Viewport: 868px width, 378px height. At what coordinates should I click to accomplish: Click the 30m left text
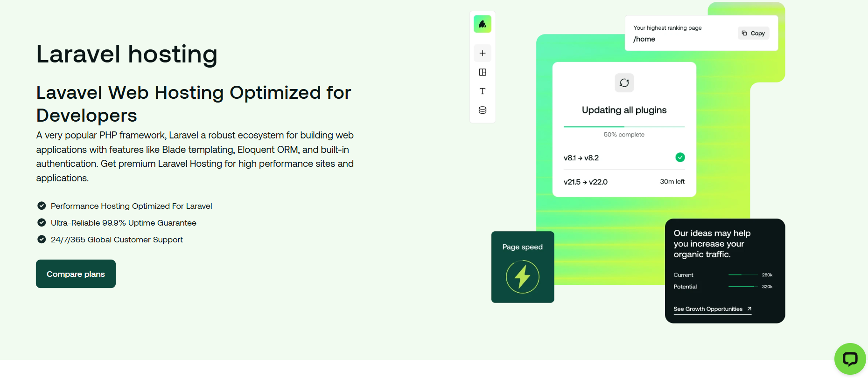pyautogui.click(x=672, y=182)
